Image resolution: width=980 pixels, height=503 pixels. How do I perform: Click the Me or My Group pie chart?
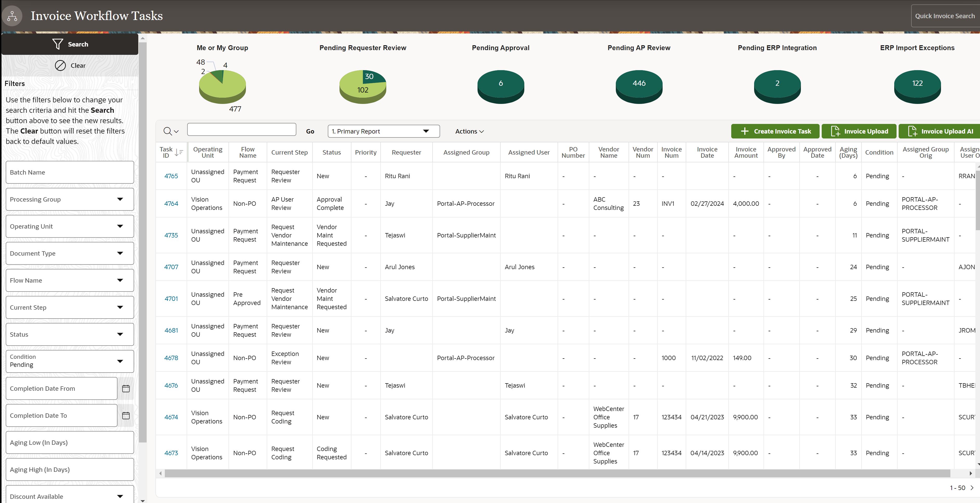222,87
